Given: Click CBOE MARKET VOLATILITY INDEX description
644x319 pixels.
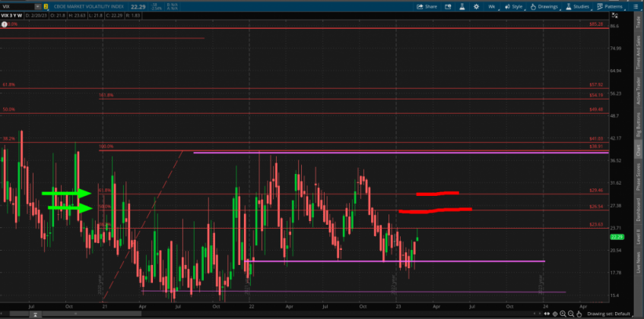Looking at the screenshot, I should click(x=88, y=7).
